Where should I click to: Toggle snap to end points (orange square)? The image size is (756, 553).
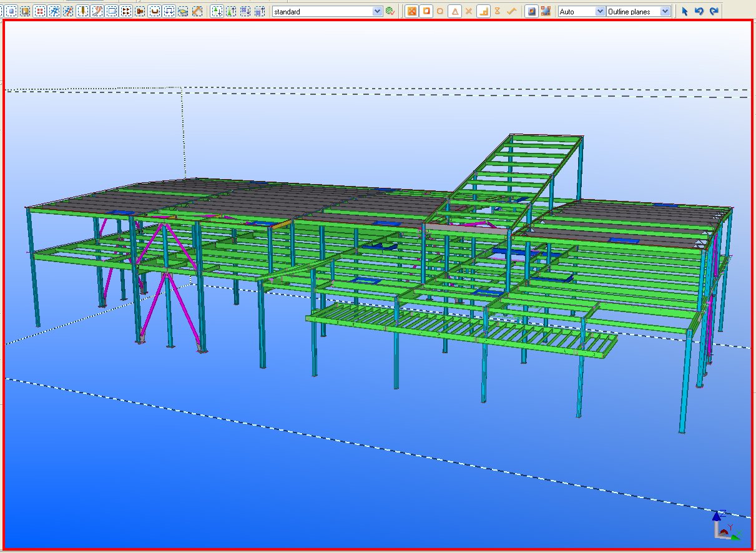click(x=426, y=11)
